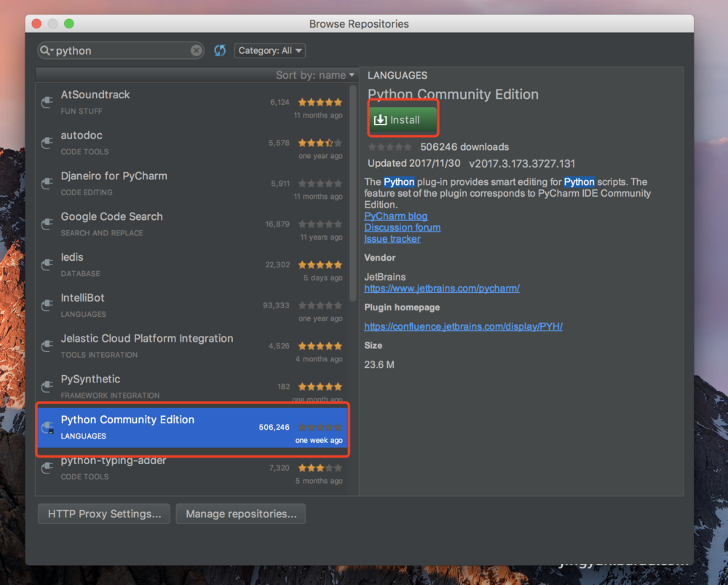728x585 pixels.
Task: Install the Python Community Edition plugin
Action: (x=403, y=119)
